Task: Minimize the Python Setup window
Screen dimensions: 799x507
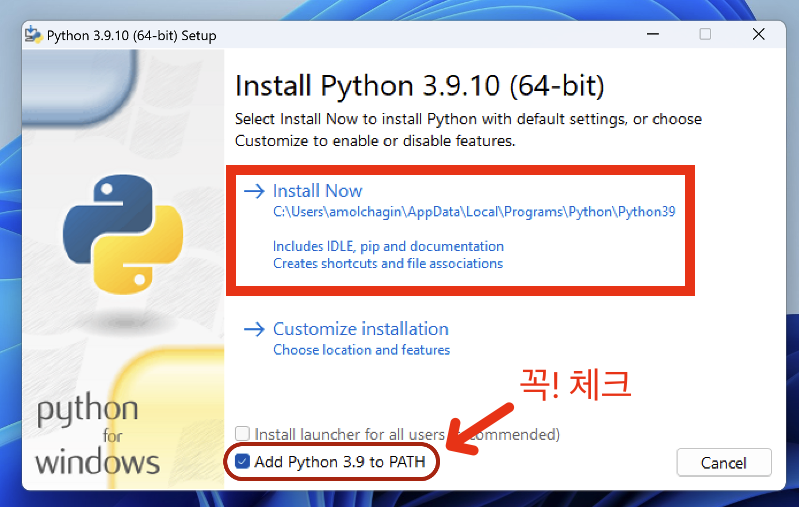Action: [653, 34]
